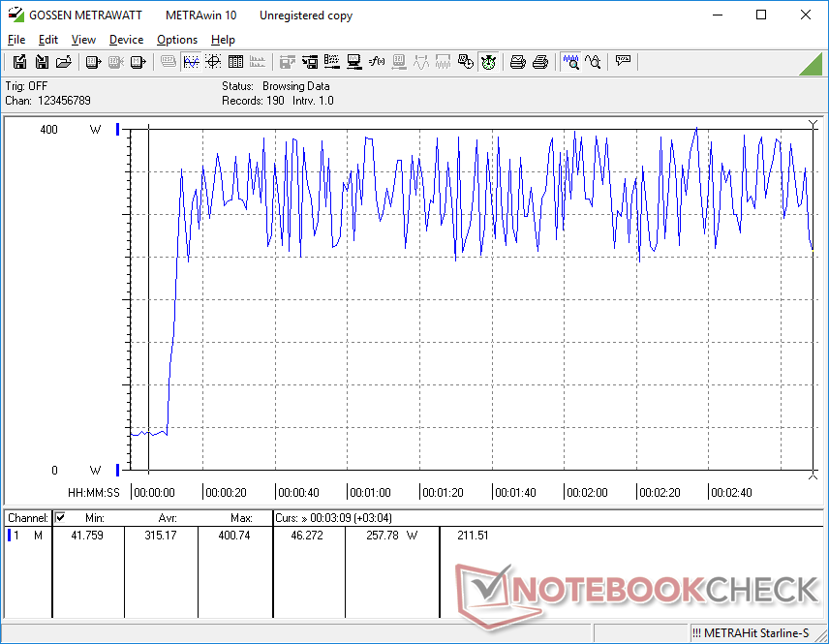
Task: Open the File menu
Action: [16, 40]
